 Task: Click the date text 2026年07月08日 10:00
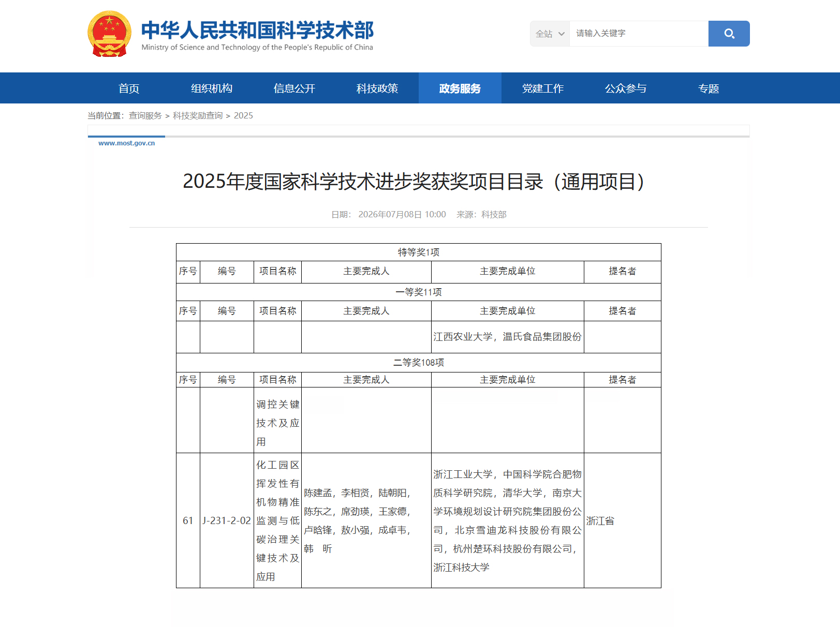[x=402, y=214]
